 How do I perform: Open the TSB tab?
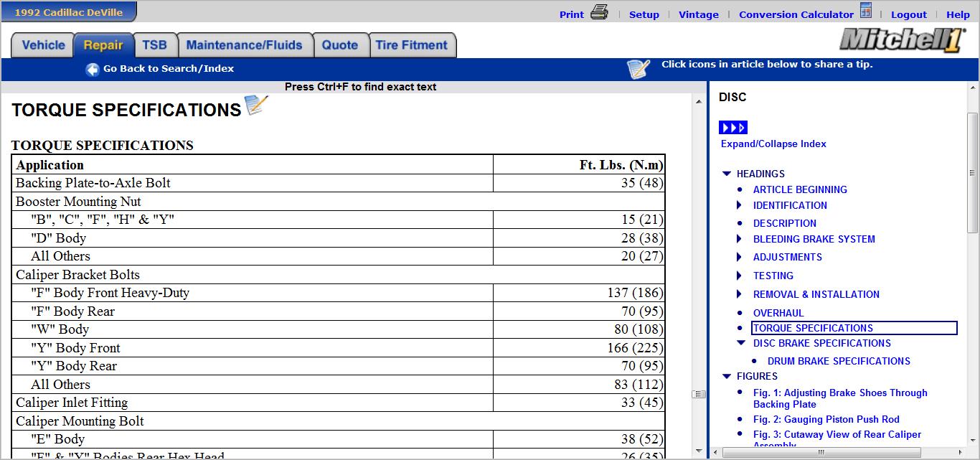coord(154,45)
